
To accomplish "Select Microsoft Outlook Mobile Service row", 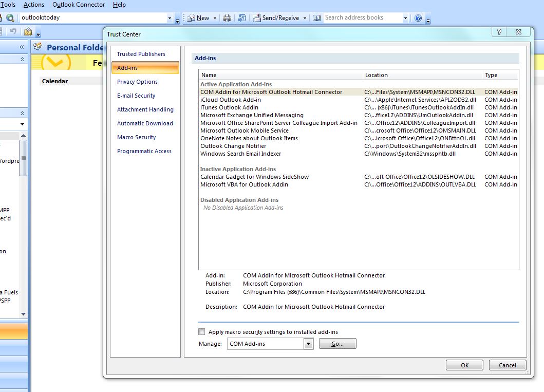I will [x=359, y=130].
